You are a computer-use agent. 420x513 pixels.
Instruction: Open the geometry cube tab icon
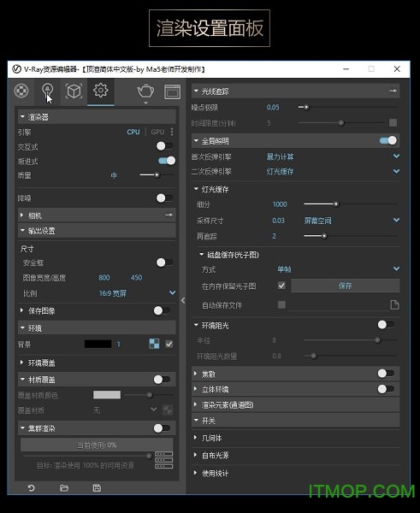[74, 91]
